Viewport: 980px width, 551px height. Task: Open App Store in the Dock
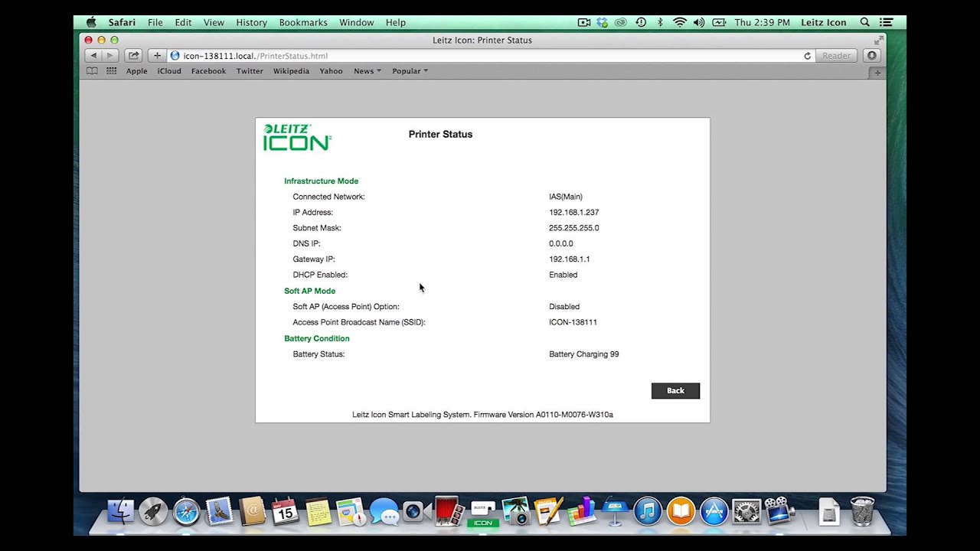click(714, 512)
